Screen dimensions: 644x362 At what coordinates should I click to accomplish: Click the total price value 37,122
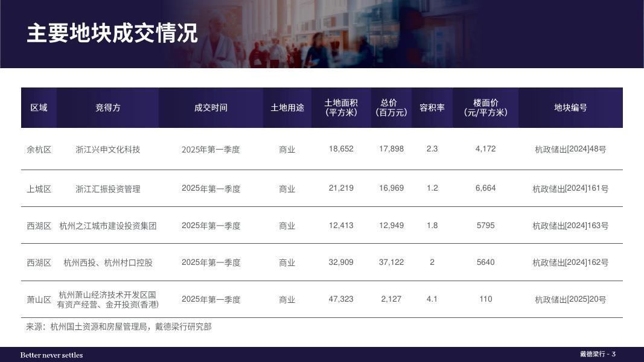(391, 262)
